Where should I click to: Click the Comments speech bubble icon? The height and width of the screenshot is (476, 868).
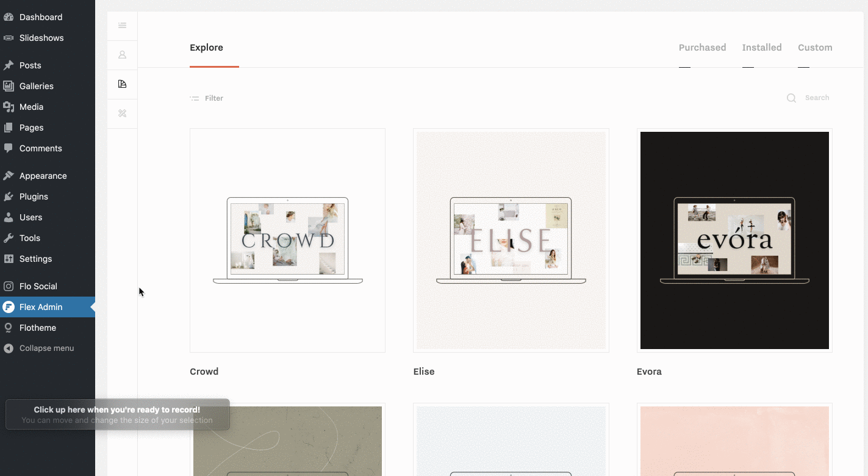pyautogui.click(x=9, y=148)
